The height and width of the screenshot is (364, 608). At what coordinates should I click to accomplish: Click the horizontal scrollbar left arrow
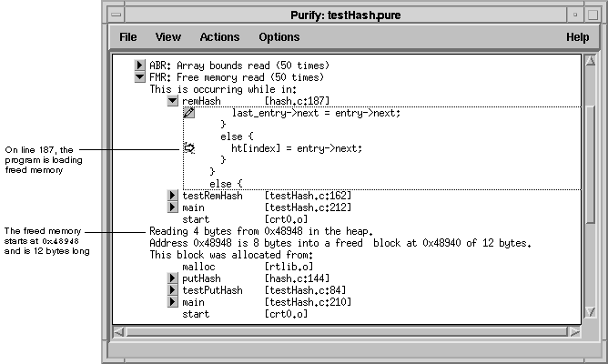(x=118, y=332)
